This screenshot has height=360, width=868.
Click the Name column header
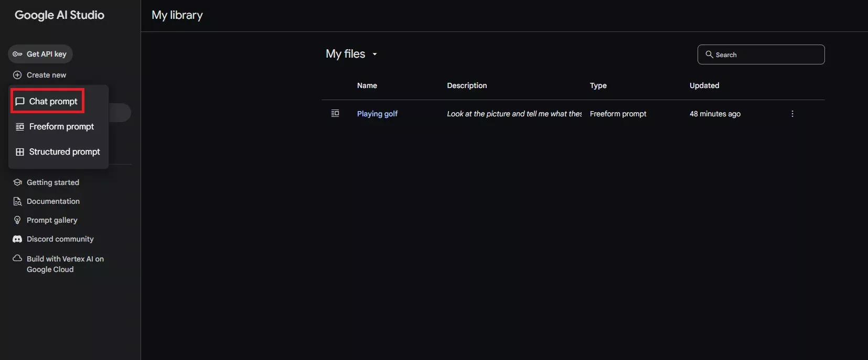point(367,85)
